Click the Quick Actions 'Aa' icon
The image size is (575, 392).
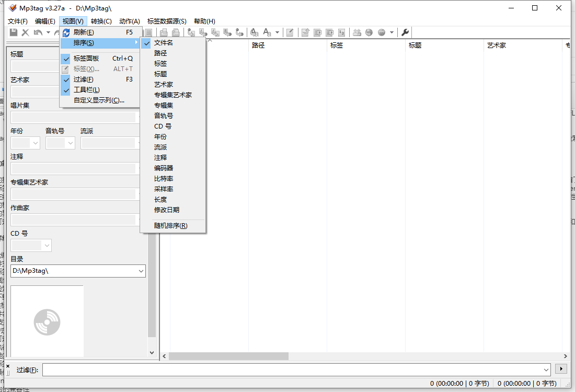(x=267, y=32)
